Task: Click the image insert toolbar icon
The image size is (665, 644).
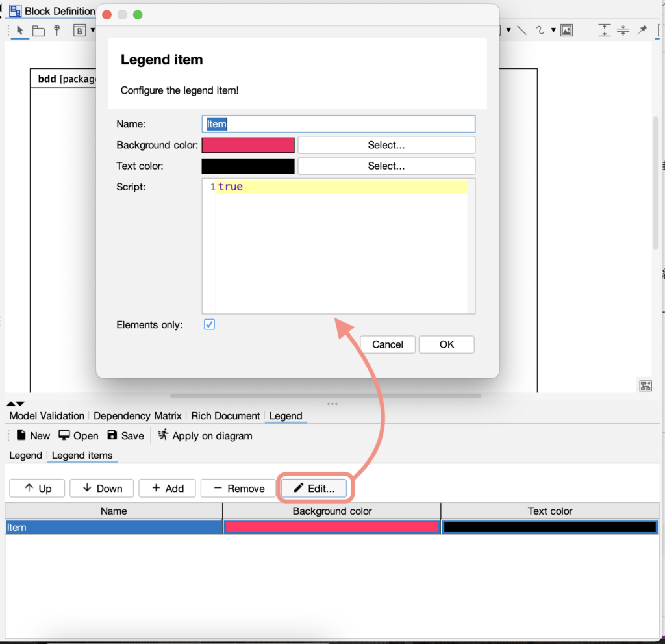Action: [567, 30]
